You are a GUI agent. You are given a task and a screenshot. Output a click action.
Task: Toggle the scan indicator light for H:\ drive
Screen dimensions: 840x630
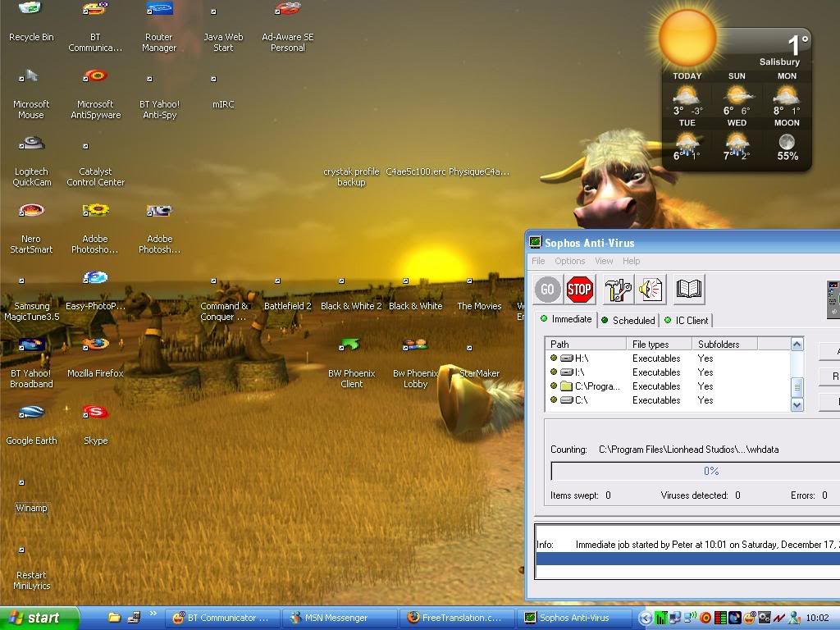(x=554, y=358)
